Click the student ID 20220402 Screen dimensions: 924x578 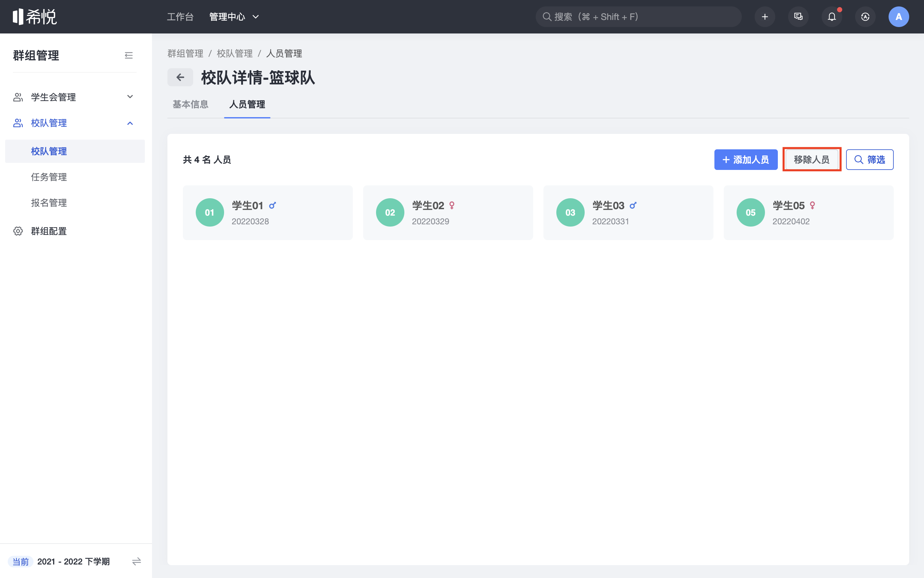coord(791,221)
